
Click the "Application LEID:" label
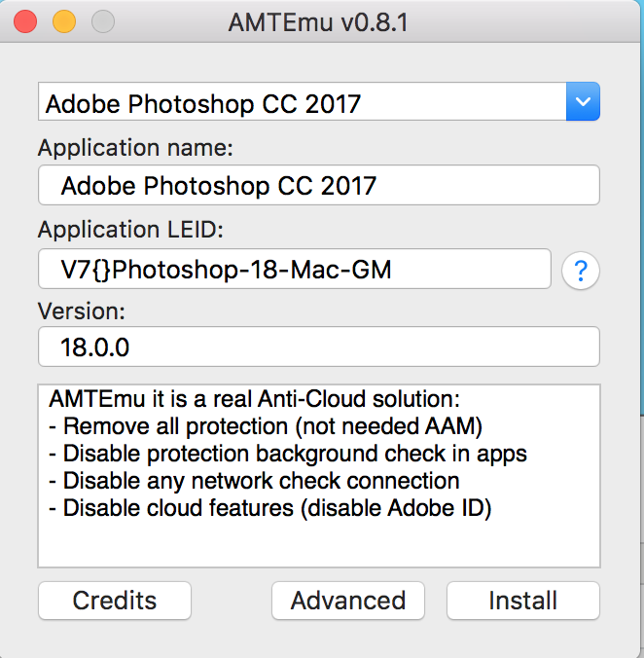(x=131, y=230)
